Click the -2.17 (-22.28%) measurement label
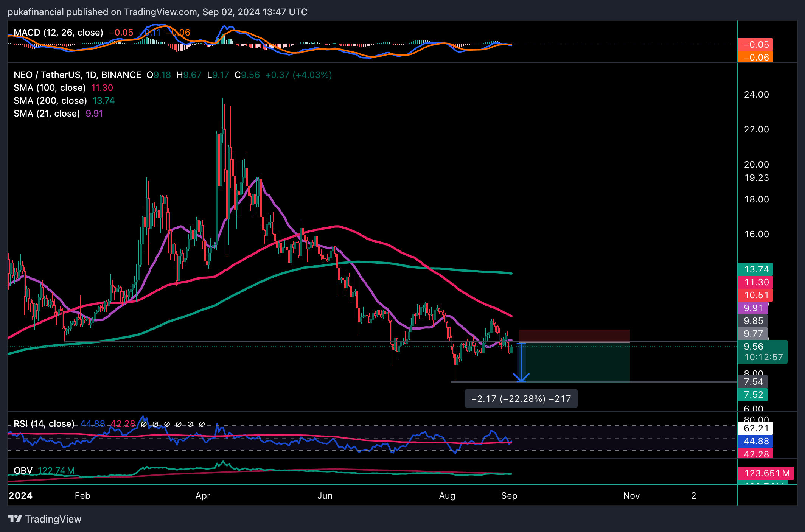Screen dimensions: 805x532 (521, 399)
